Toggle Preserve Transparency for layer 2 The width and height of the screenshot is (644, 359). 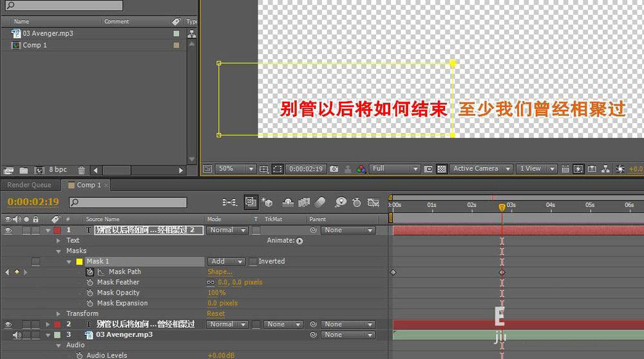coord(256,324)
